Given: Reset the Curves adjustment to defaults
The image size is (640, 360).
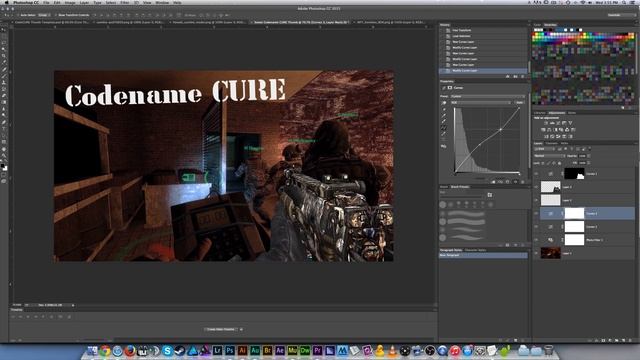Looking at the screenshot, I should [508, 182].
